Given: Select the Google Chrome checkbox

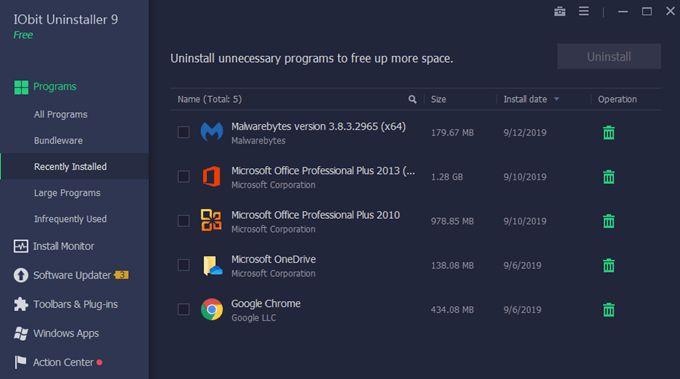Looking at the screenshot, I should [183, 309].
